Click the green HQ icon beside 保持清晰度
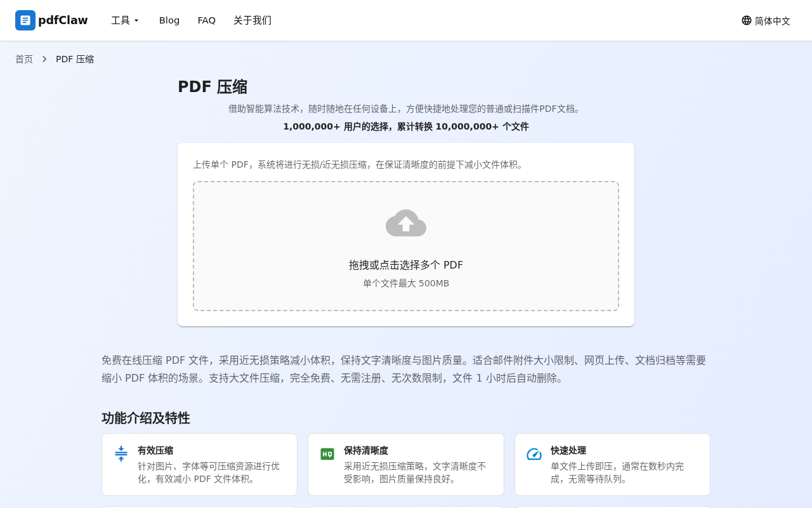 click(327, 454)
